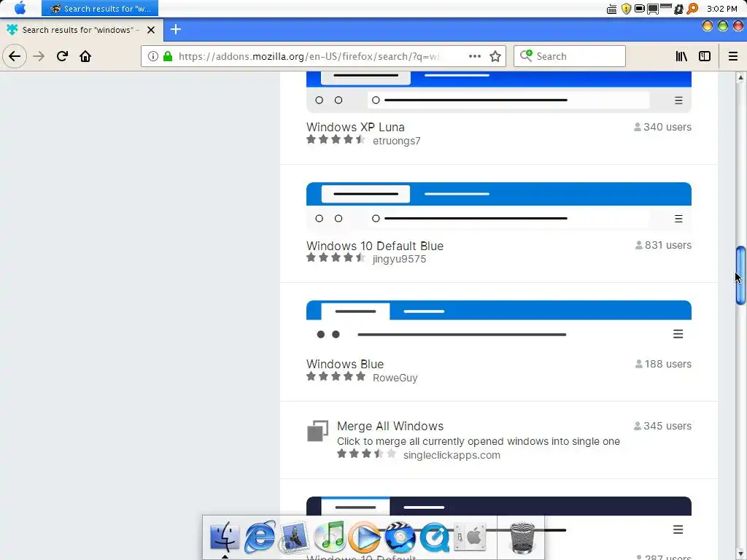Click the 3:02 PM clock

tap(721, 9)
